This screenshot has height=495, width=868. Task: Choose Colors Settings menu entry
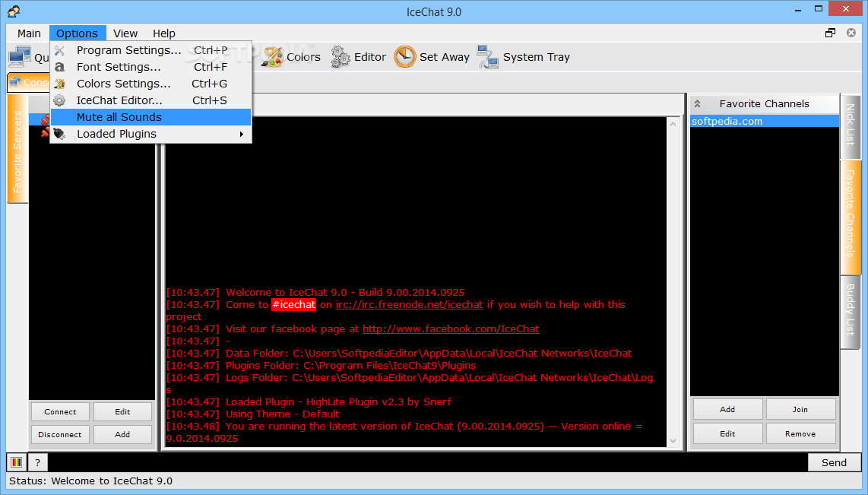coord(150,84)
